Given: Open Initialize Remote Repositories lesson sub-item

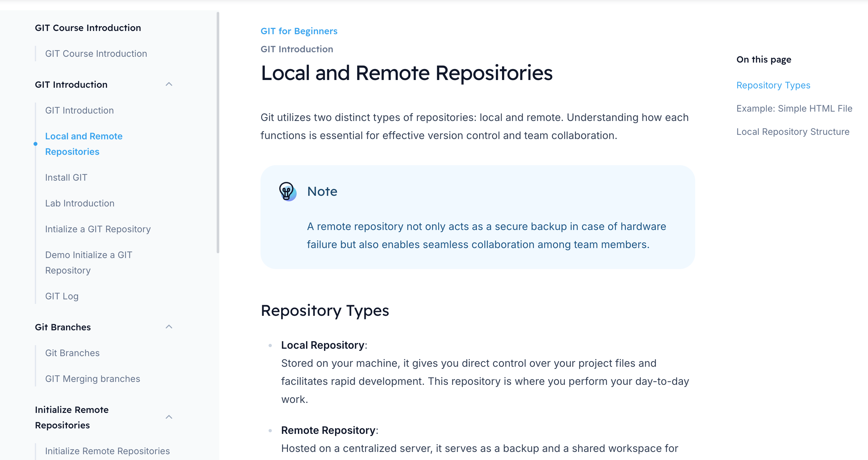Looking at the screenshot, I should 107,451.
